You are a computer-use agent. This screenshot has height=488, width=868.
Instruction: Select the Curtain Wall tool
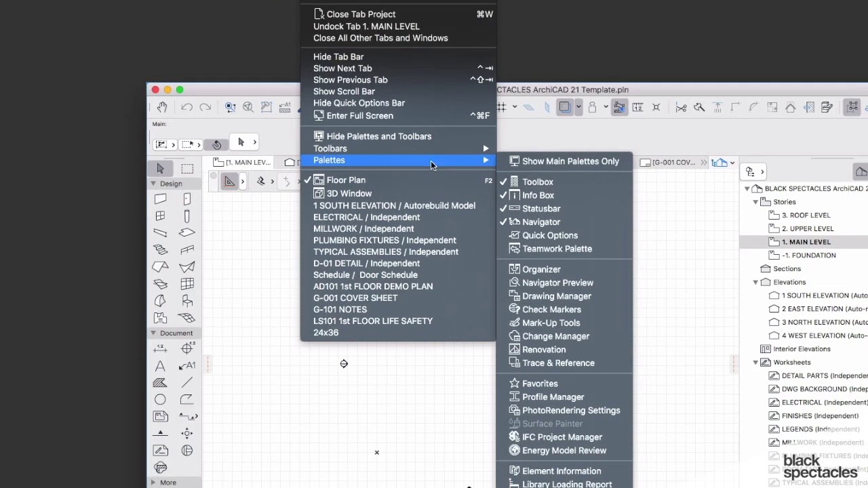pos(187,284)
